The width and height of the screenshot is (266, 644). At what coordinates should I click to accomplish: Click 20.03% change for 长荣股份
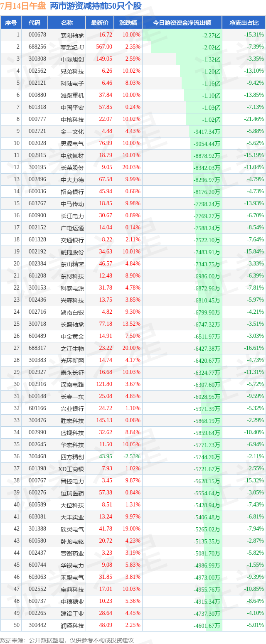pos(132,167)
